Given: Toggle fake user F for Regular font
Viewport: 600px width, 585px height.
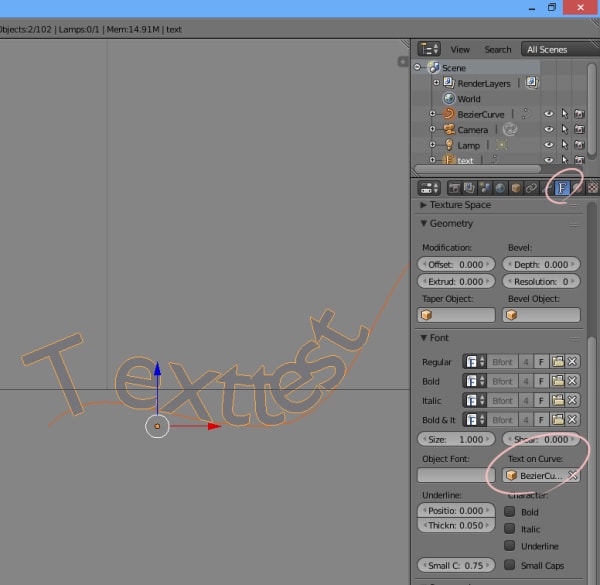Looking at the screenshot, I should click(x=541, y=362).
